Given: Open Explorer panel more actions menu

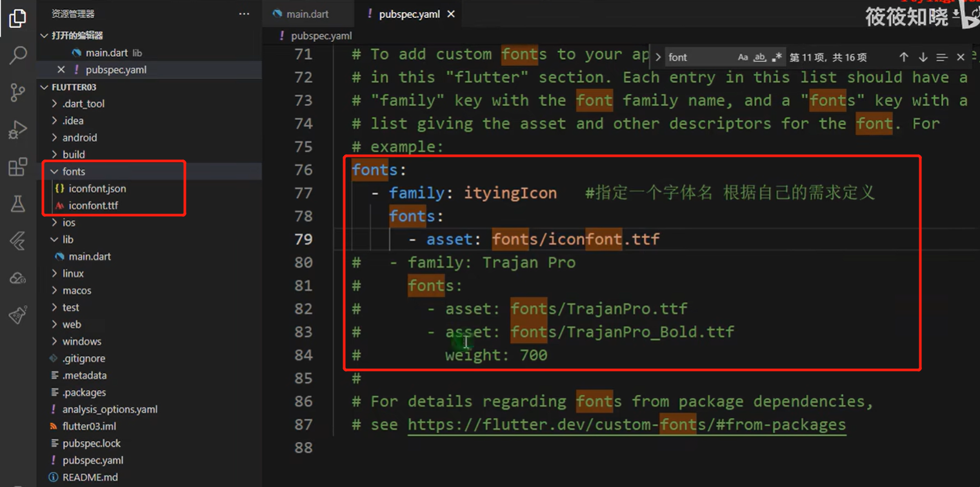Looking at the screenshot, I should pos(244,14).
